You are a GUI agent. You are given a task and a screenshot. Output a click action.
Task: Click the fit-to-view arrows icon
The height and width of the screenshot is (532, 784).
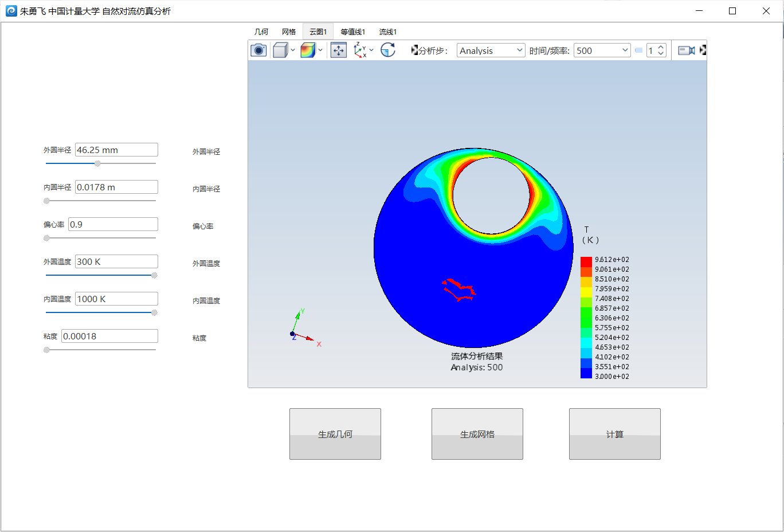[339, 50]
